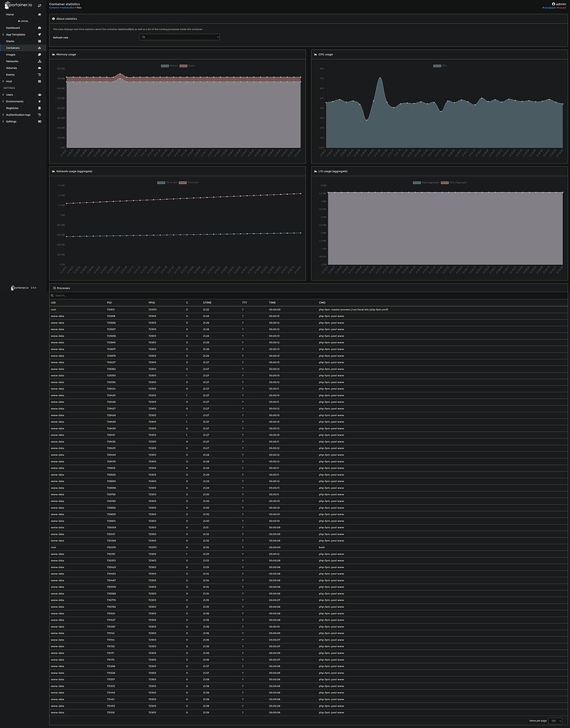Click the Home house icon

tap(40, 14)
